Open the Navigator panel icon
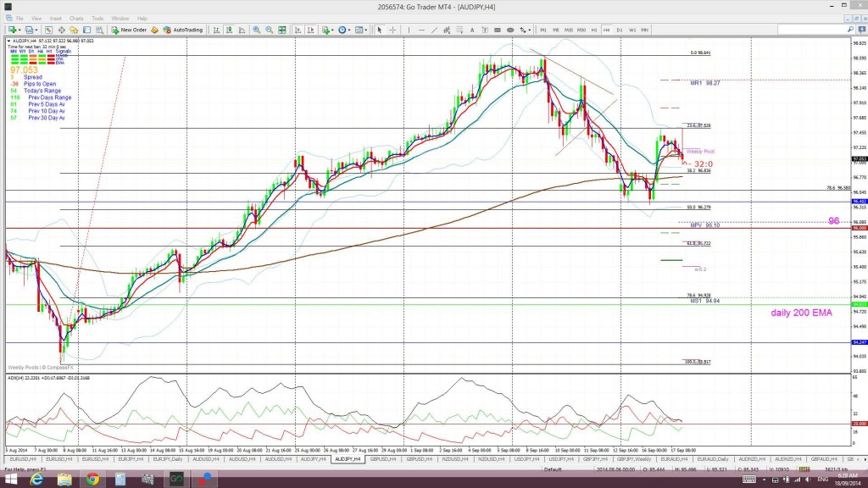The image size is (868, 488). (x=75, y=30)
